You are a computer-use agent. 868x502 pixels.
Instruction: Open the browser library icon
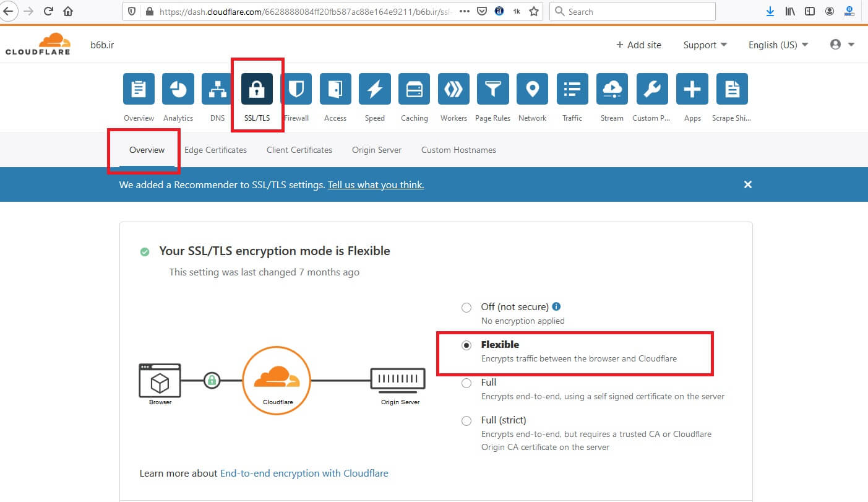(x=790, y=11)
